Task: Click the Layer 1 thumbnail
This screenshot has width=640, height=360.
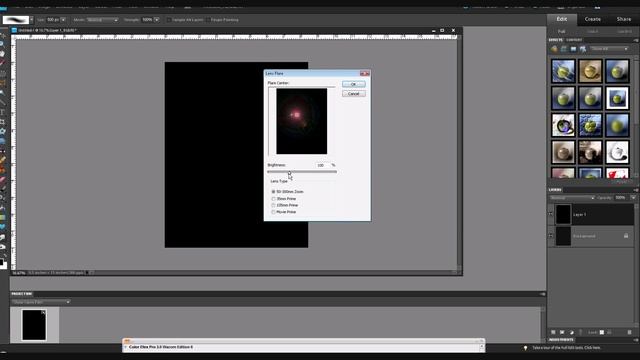Action: coord(563,214)
